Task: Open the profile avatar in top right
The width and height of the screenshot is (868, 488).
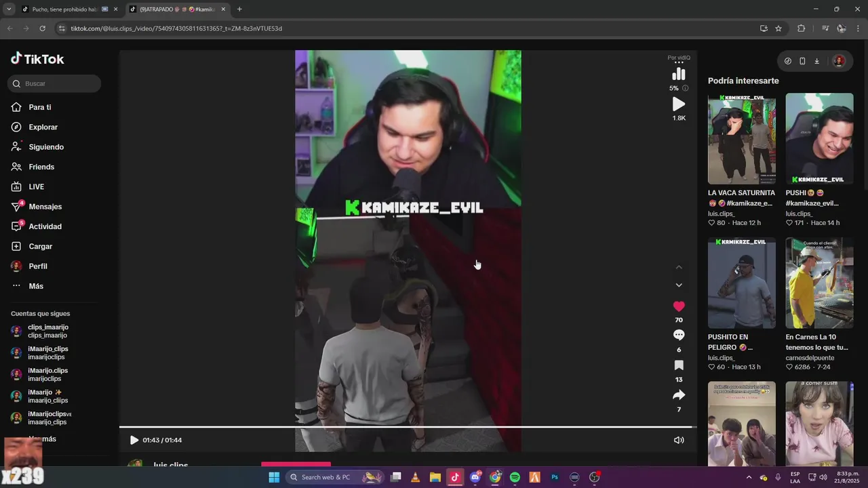Action: pyautogui.click(x=839, y=61)
